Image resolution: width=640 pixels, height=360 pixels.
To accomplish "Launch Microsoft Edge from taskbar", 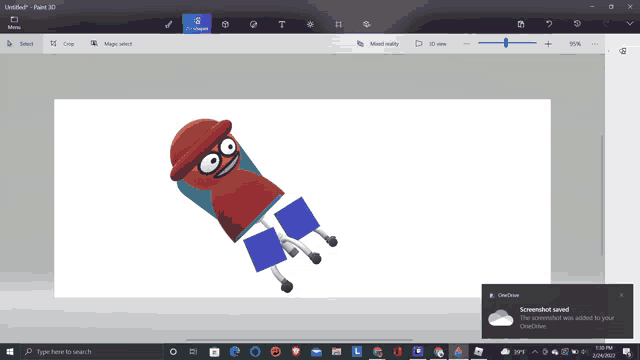I will pos(235,351).
